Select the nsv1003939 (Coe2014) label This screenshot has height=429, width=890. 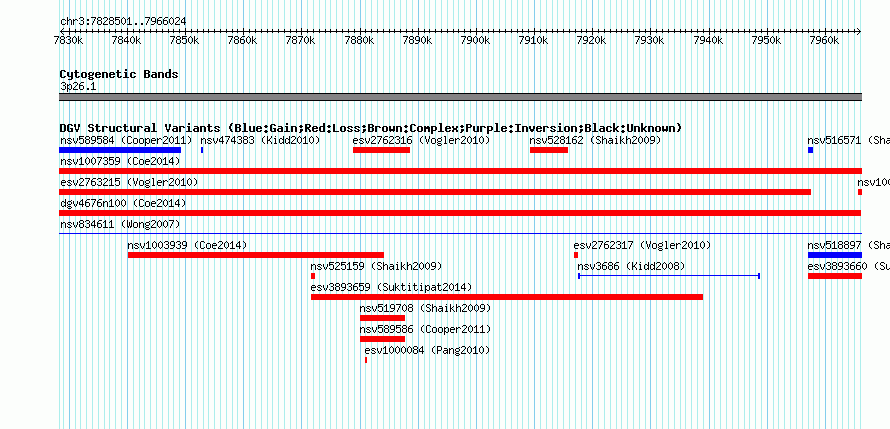coord(187,245)
